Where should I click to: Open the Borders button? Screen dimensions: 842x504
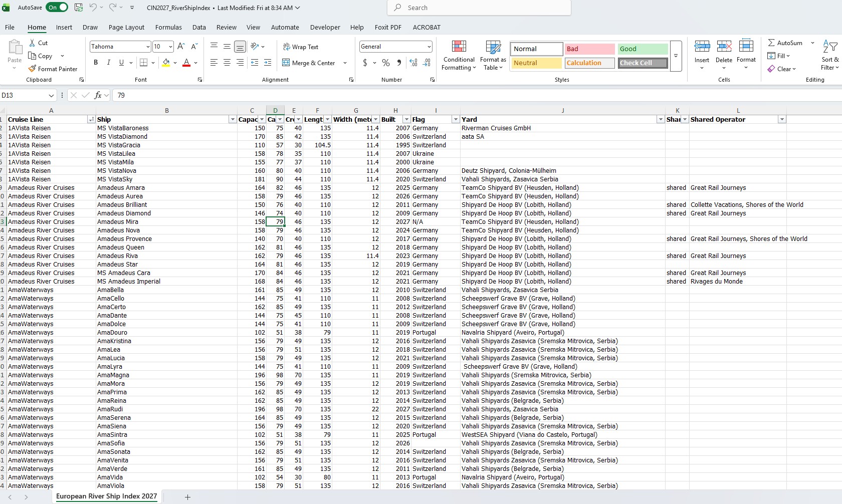click(x=143, y=63)
